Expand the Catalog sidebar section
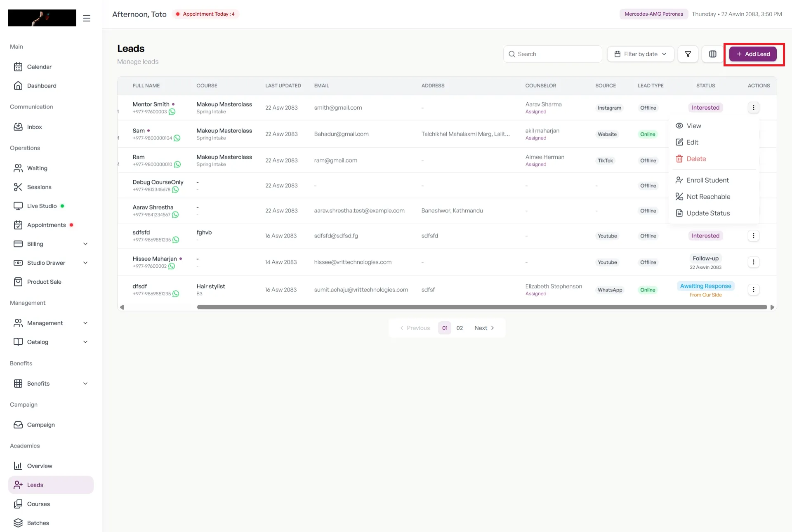792x532 pixels. tap(51, 342)
